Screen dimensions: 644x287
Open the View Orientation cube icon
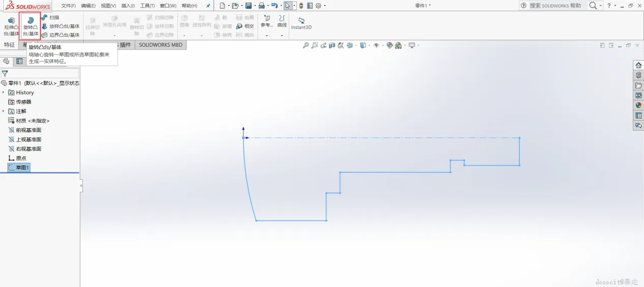pyautogui.click(x=350, y=45)
